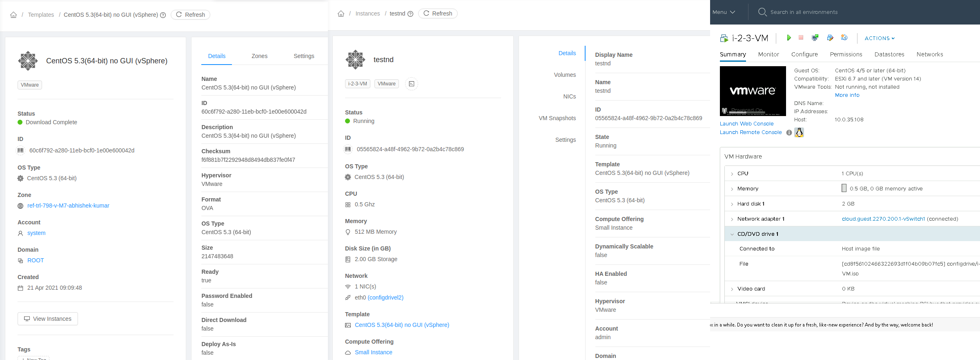Open the CentOS 5.3 template link under testnd

(x=402, y=325)
